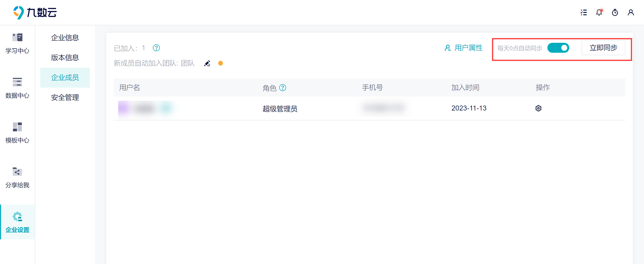Open the gear settings for 超级管理员 row
This screenshot has height=264, width=644.
pos(538,108)
